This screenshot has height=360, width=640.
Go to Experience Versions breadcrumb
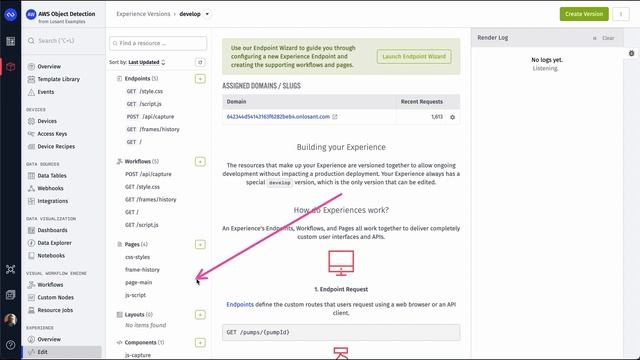[x=143, y=14]
